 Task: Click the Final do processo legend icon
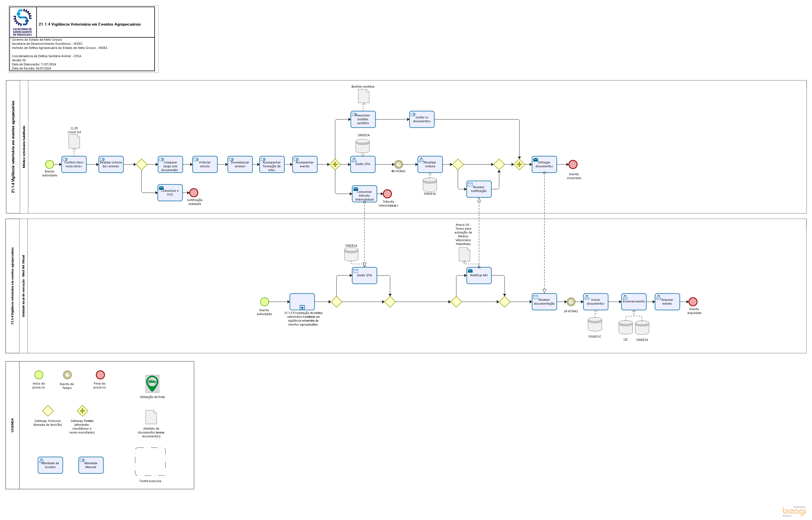pos(100,375)
